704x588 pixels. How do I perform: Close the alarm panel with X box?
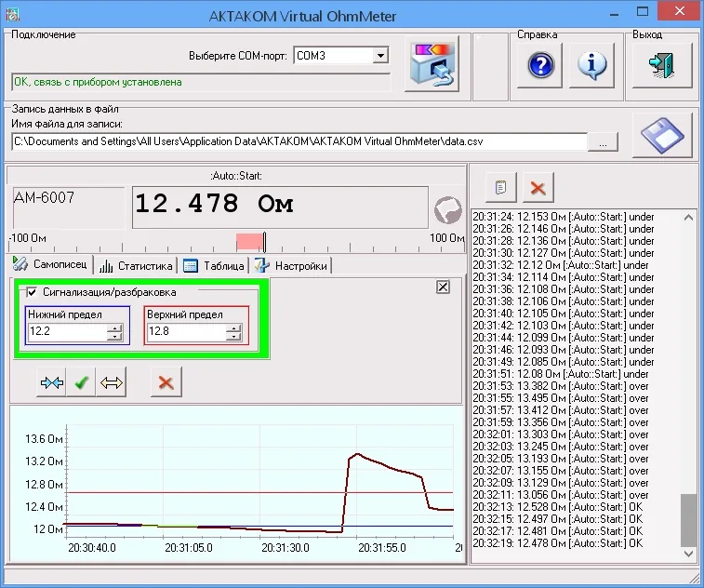[443, 287]
